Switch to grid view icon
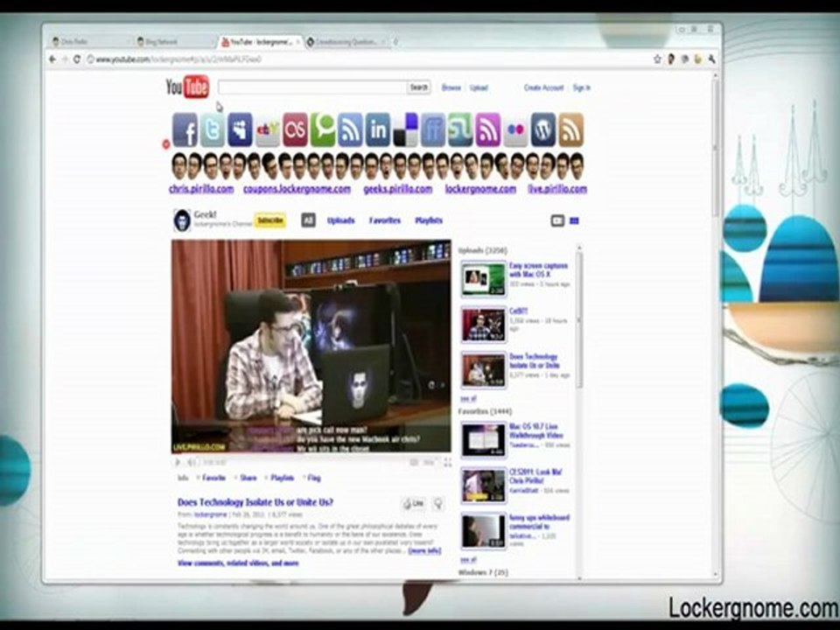 tap(574, 220)
